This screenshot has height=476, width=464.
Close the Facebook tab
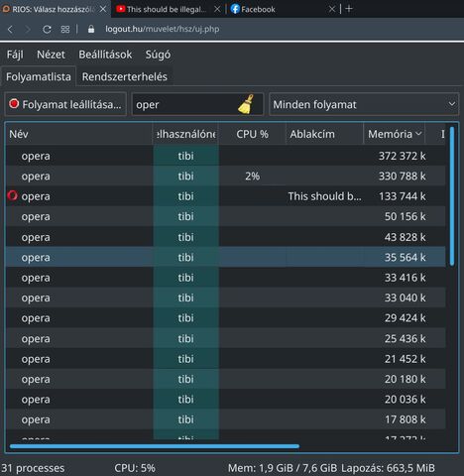(332, 9)
